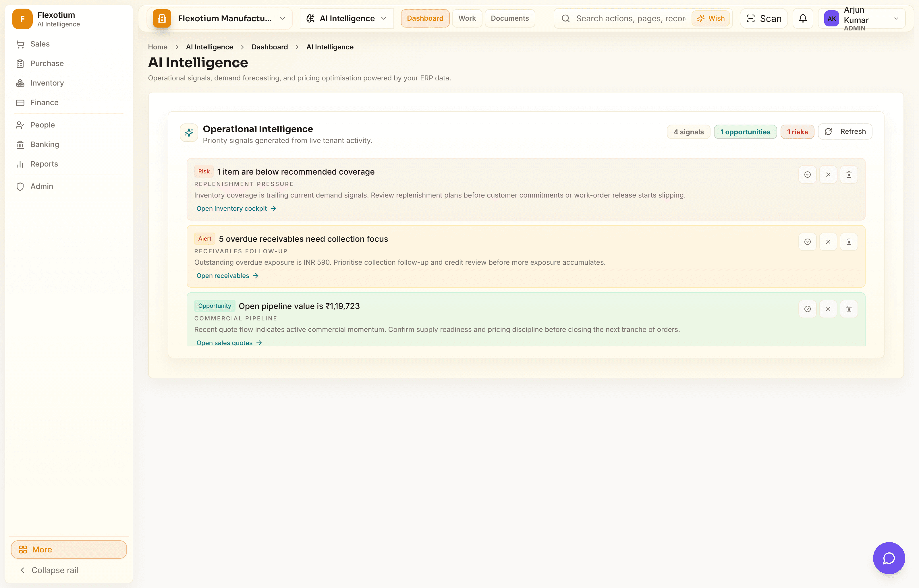This screenshot has width=919, height=588.
Task: Open the floating chat bubble
Action: pyautogui.click(x=889, y=558)
